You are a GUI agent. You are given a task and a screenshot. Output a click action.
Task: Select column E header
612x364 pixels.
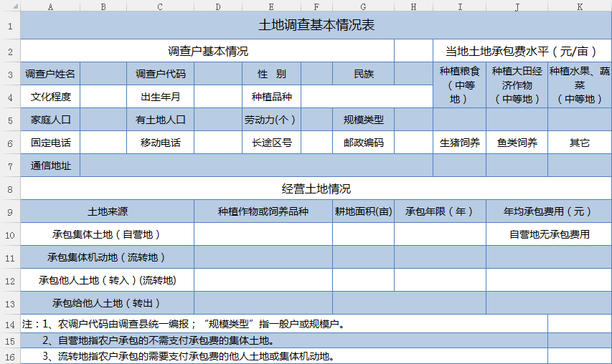[271, 6]
